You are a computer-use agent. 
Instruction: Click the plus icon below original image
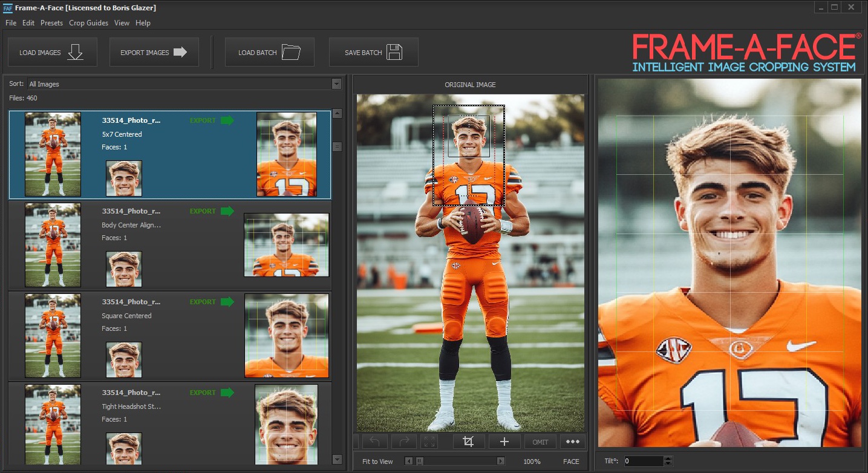(x=504, y=442)
